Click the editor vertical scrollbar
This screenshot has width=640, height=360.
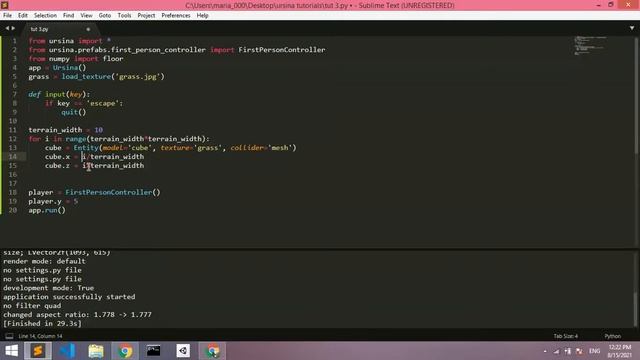[x=636, y=96]
